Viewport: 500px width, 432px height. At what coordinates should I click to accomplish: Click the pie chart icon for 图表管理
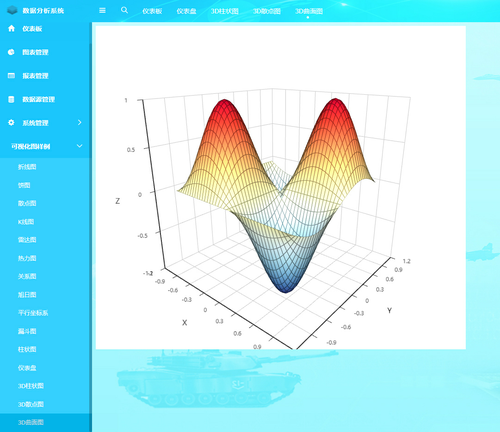point(11,52)
